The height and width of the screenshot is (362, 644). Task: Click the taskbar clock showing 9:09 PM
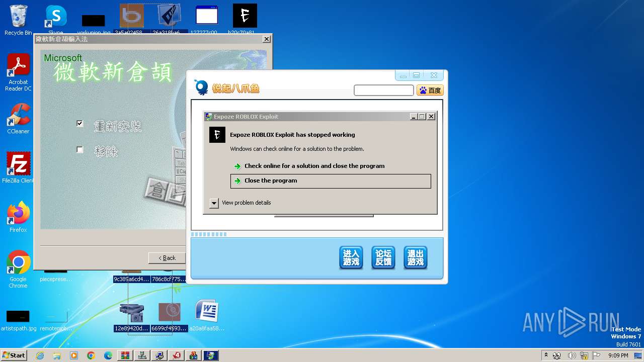point(618,355)
